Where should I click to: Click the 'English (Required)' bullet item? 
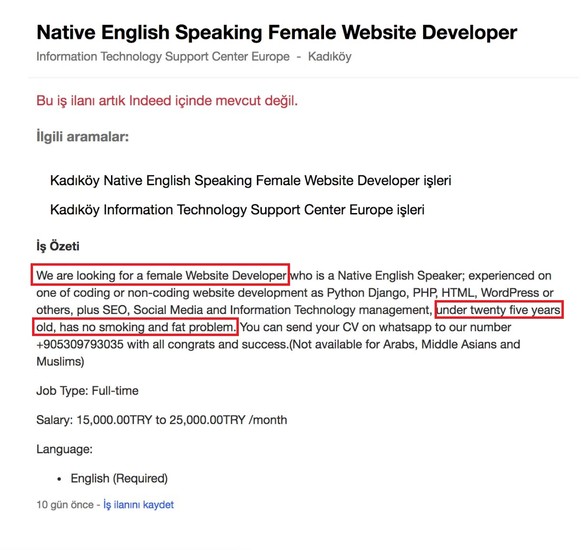coord(119,478)
